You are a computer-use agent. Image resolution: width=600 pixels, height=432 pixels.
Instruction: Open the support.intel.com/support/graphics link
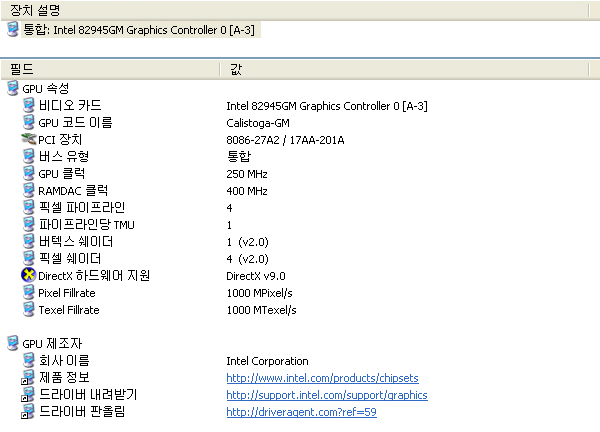pos(327,395)
